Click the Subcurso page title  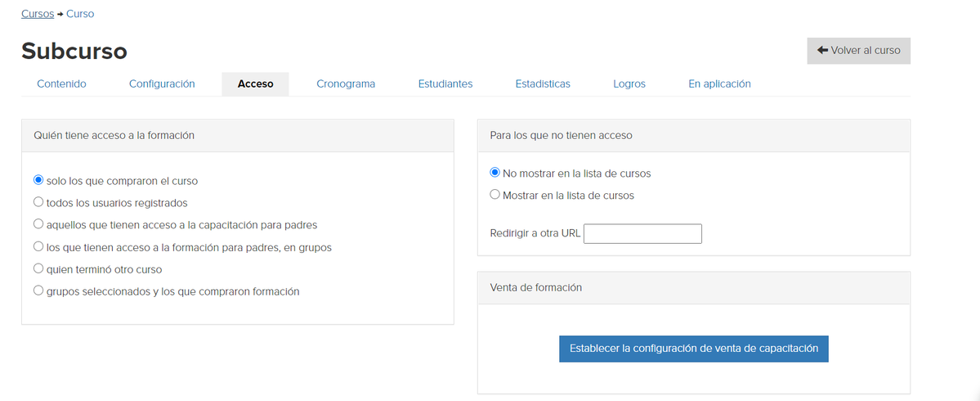[x=74, y=51]
